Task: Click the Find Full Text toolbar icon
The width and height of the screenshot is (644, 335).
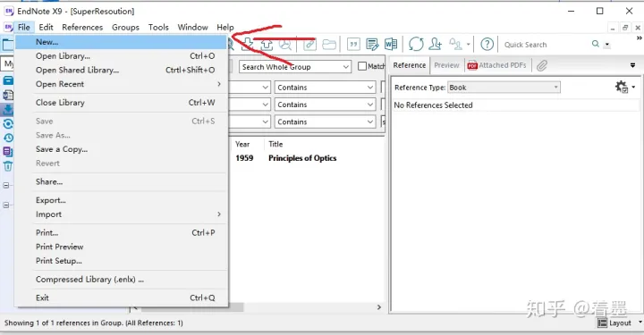Action: coord(285,44)
